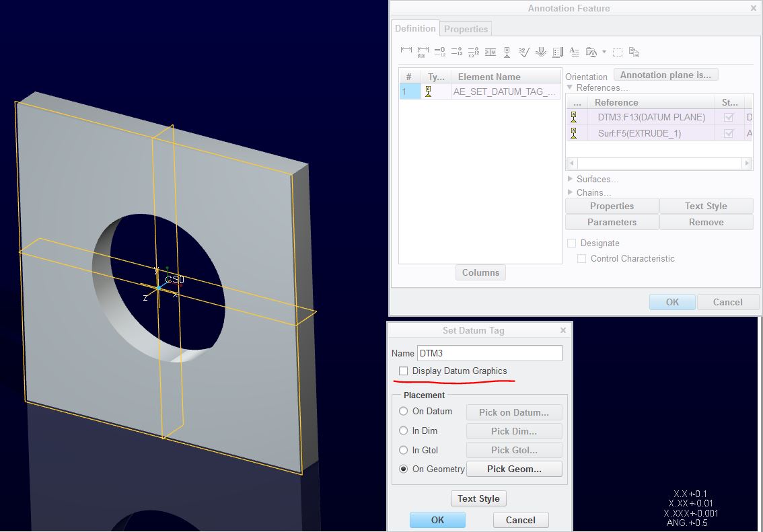This screenshot has height=532, width=763.
Task: Click the 'Annotation plane is...' orientation button
Action: (665, 75)
